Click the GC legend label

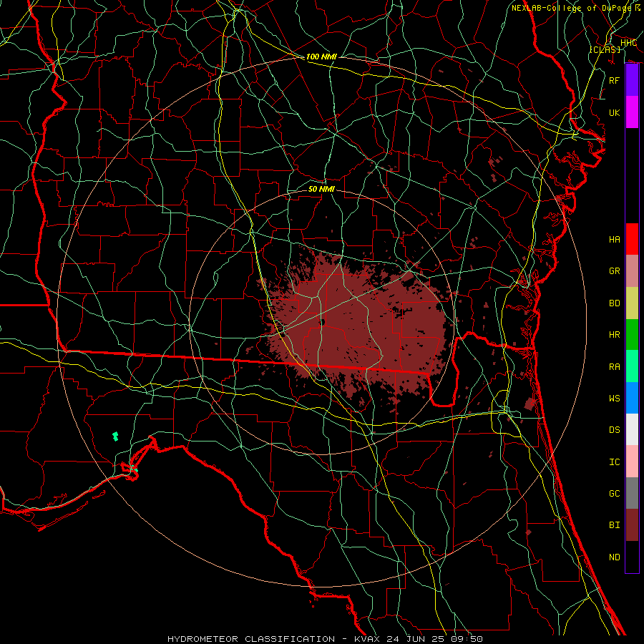(615, 494)
